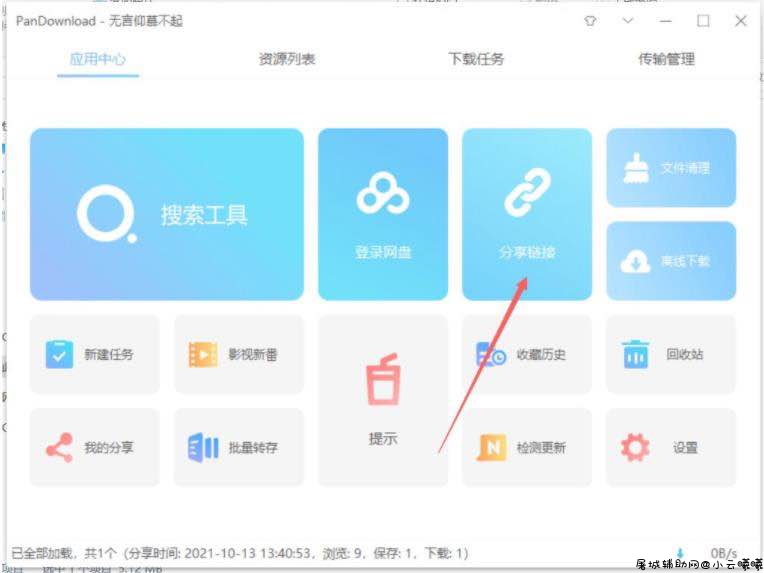Open 回收站 label
The image size is (764, 573).
pyautogui.click(x=685, y=354)
